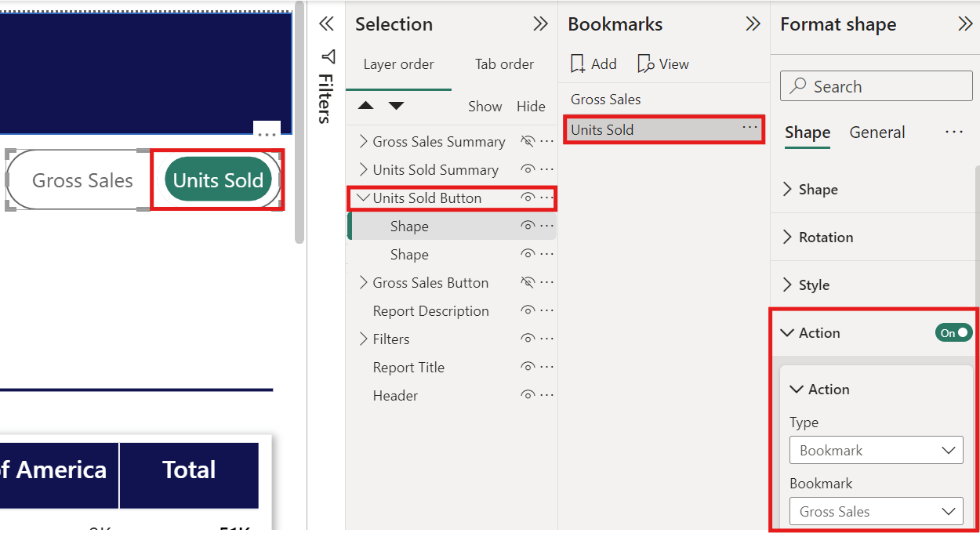980x533 pixels.
Task: Expand Units Sold Summary group
Action: pos(363,170)
